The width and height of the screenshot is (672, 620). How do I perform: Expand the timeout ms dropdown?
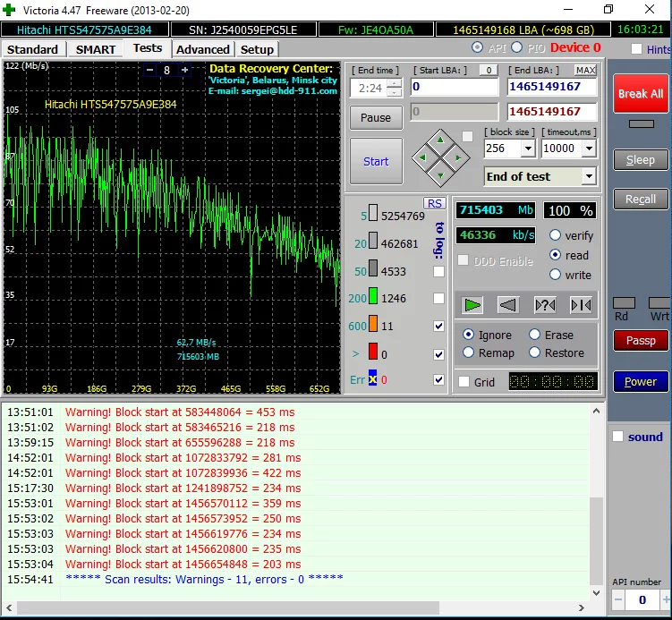click(x=589, y=149)
